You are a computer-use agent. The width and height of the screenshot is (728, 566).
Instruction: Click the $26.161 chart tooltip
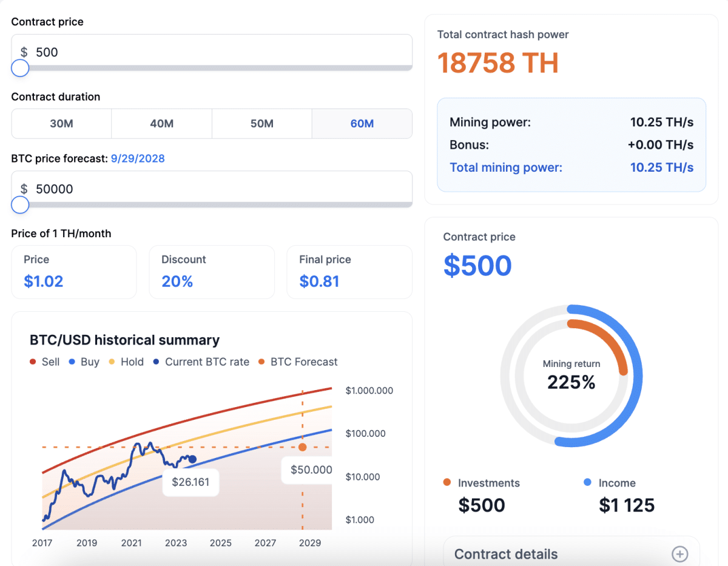click(190, 483)
